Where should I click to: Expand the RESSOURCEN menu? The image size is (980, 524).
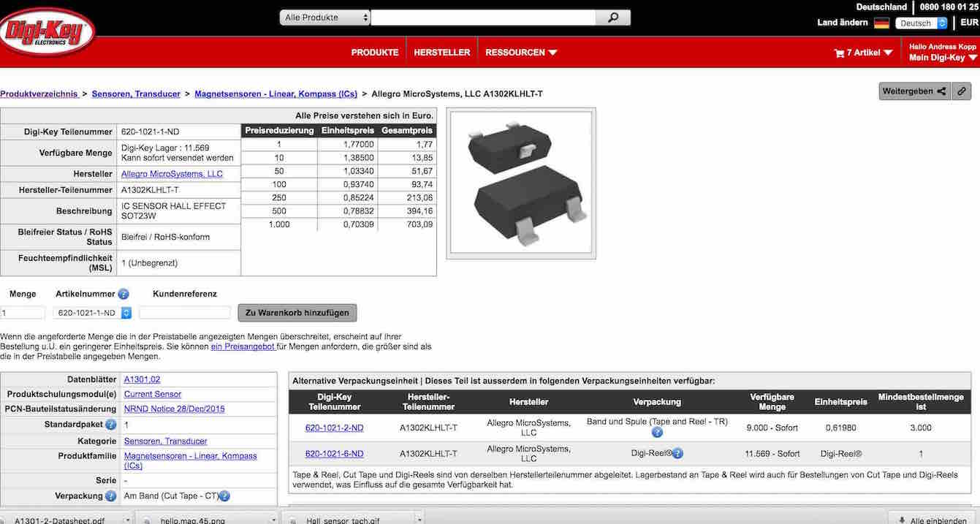pos(521,53)
